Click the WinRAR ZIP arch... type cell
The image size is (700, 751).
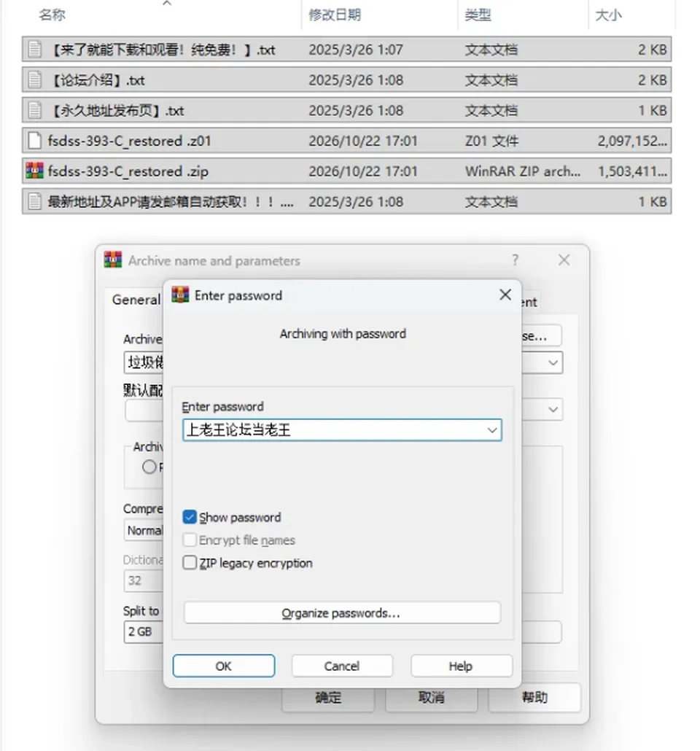tap(523, 171)
